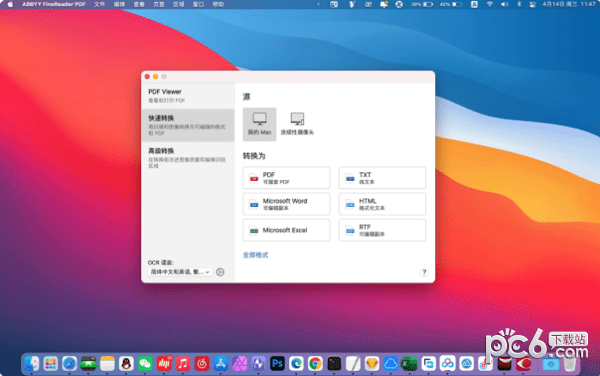Open the 查看 View menu
The width and height of the screenshot is (600, 376).
[x=139, y=4]
